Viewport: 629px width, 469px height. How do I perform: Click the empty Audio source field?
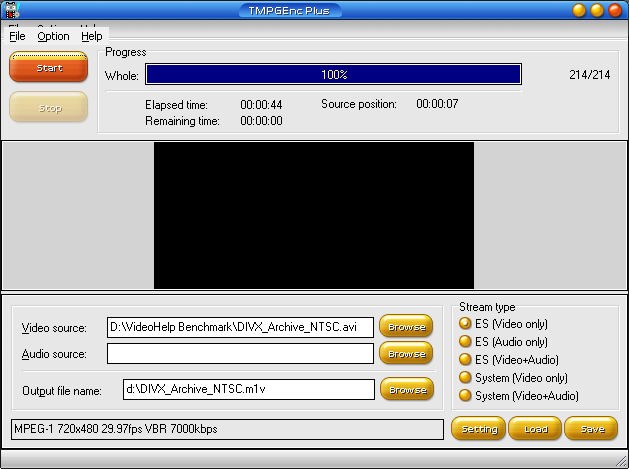pyautogui.click(x=240, y=353)
